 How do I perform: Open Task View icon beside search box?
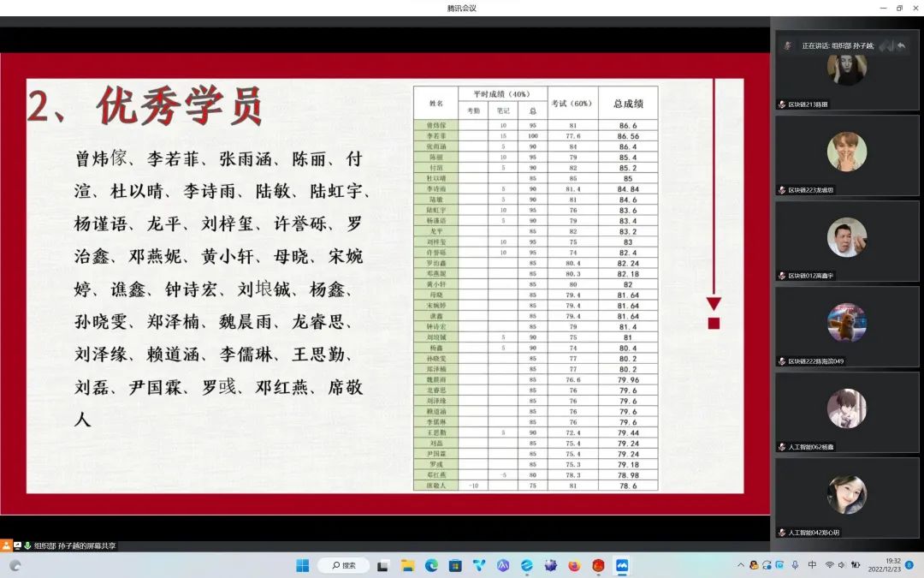[383, 565]
